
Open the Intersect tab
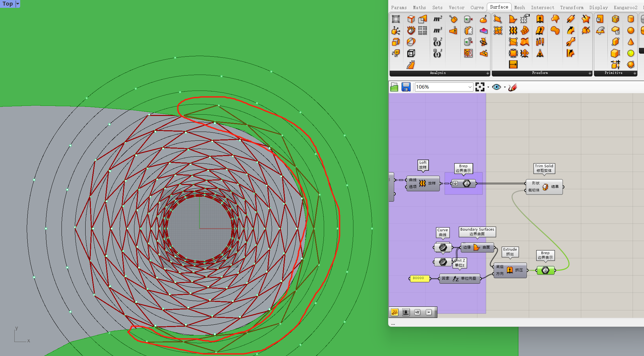[x=542, y=7]
